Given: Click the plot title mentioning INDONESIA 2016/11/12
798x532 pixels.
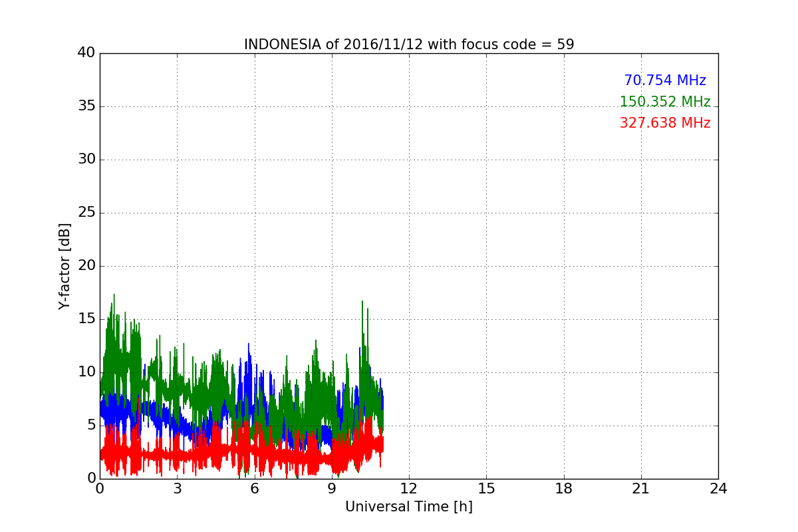Looking at the screenshot, I should pos(409,45).
